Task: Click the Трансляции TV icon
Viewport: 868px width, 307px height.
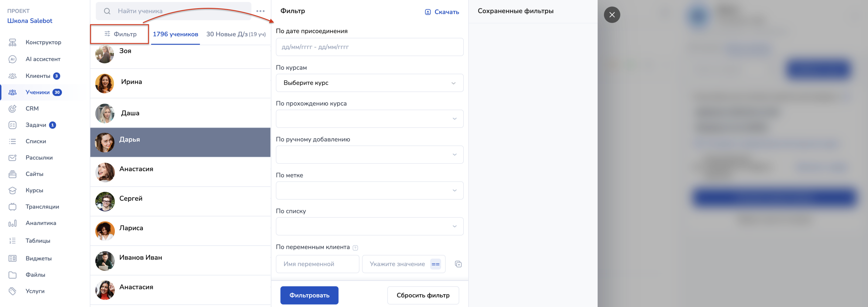Action: tap(12, 207)
